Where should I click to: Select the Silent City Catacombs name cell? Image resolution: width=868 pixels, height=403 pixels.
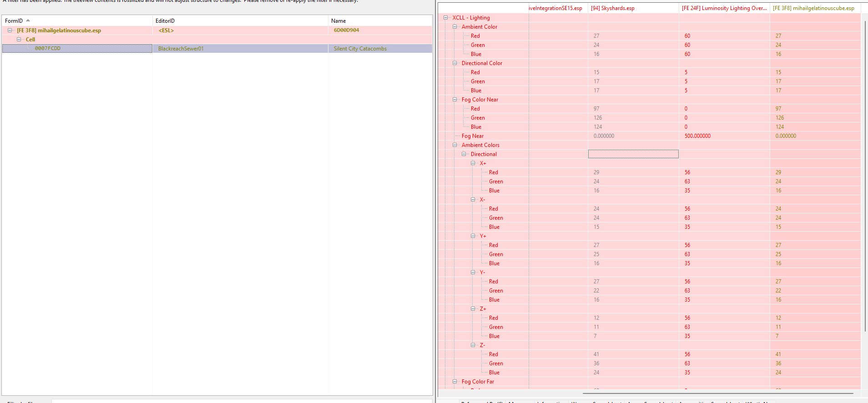tap(380, 49)
